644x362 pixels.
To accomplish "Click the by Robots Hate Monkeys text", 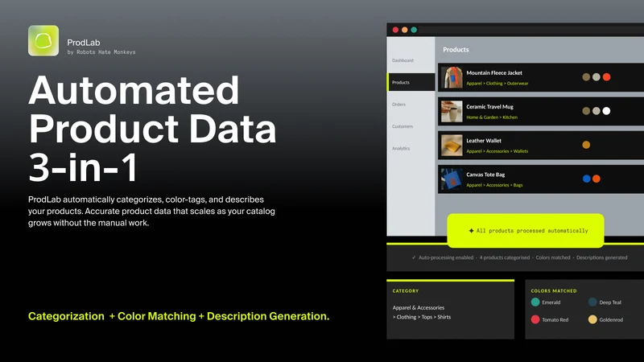I will click(101, 52).
